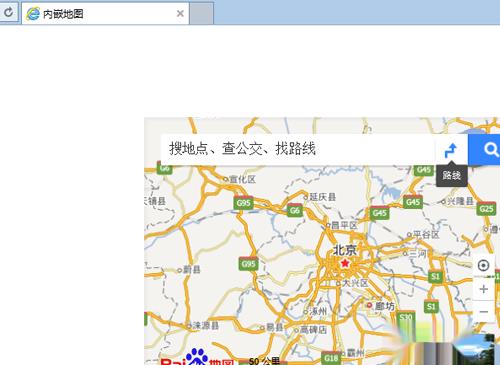Click the blue magnifier search button
Viewport: 500px width, 365px height.
coord(484,150)
